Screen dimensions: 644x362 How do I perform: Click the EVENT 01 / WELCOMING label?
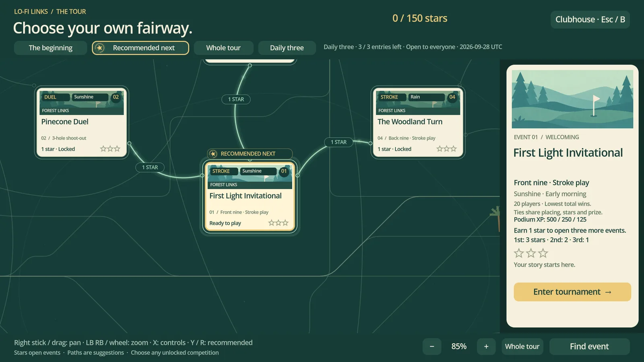point(546,137)
